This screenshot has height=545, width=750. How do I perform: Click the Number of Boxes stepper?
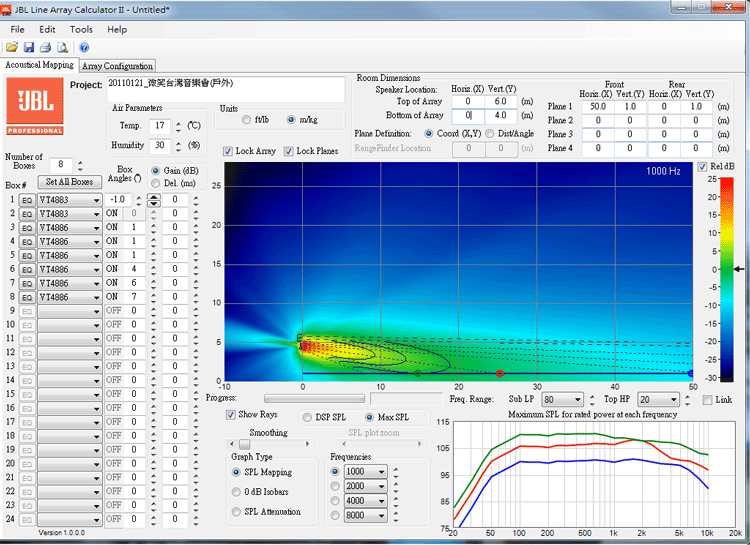[80, 166]
